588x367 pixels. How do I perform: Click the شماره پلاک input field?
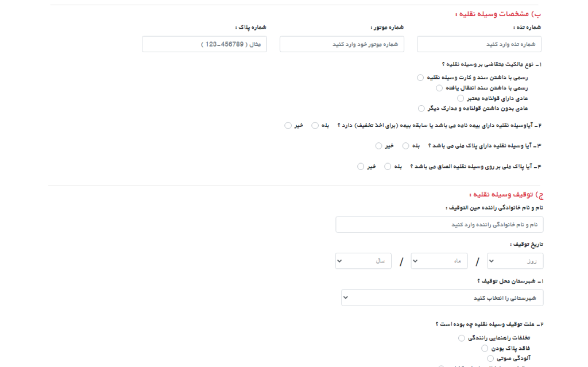(x=204, y=44)
